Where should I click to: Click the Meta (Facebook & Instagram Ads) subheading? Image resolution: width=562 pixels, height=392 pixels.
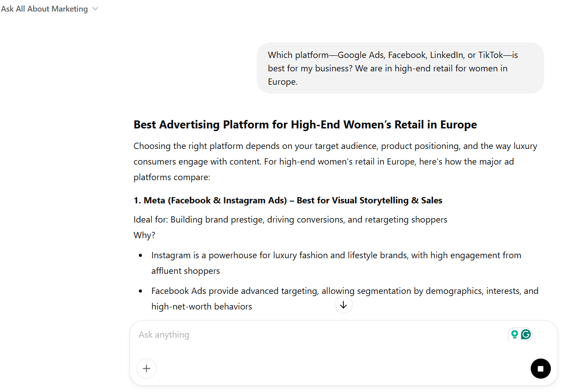coord(288,201)
